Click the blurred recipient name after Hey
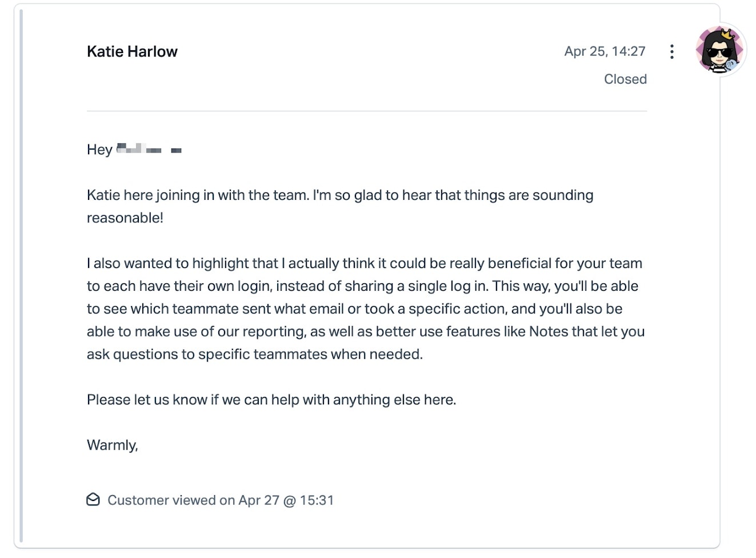756x558 pixels. click(149, 150)
